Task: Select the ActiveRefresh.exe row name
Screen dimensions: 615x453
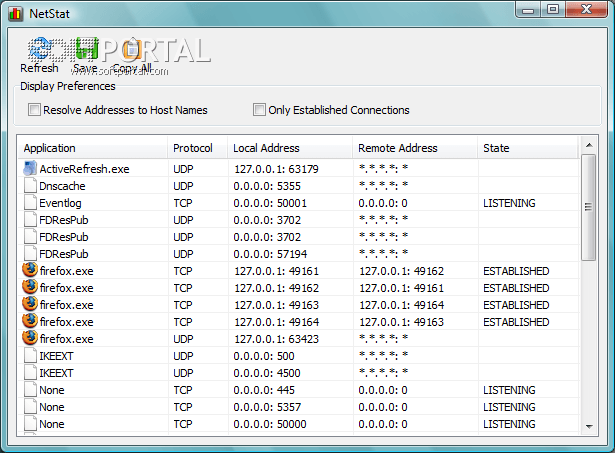Action: click(x=84, y=169)
